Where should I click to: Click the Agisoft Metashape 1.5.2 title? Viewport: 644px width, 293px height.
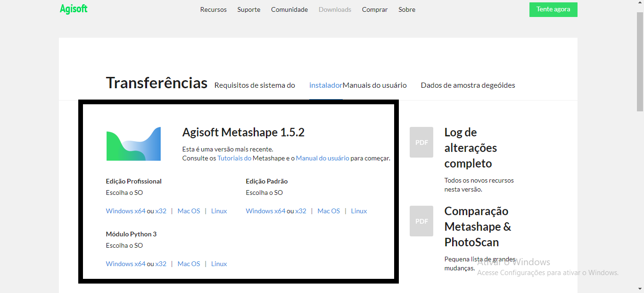click(x=243, y=132)
